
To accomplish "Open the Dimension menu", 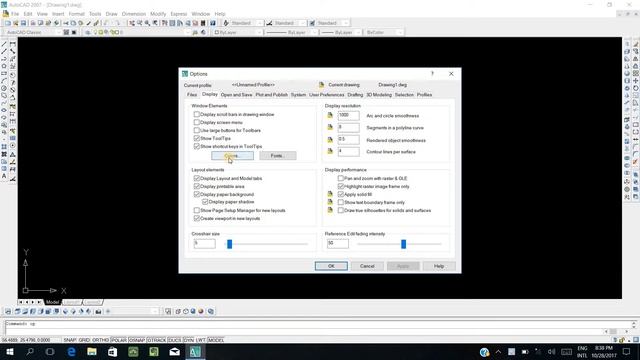I will 133,14.
